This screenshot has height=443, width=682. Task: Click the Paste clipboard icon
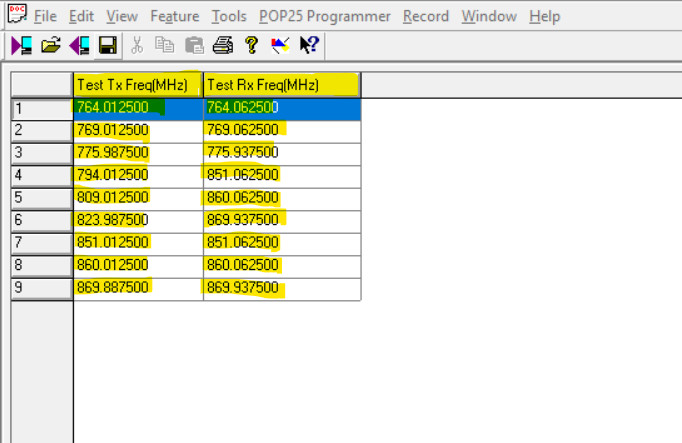(x=194, y=45)
